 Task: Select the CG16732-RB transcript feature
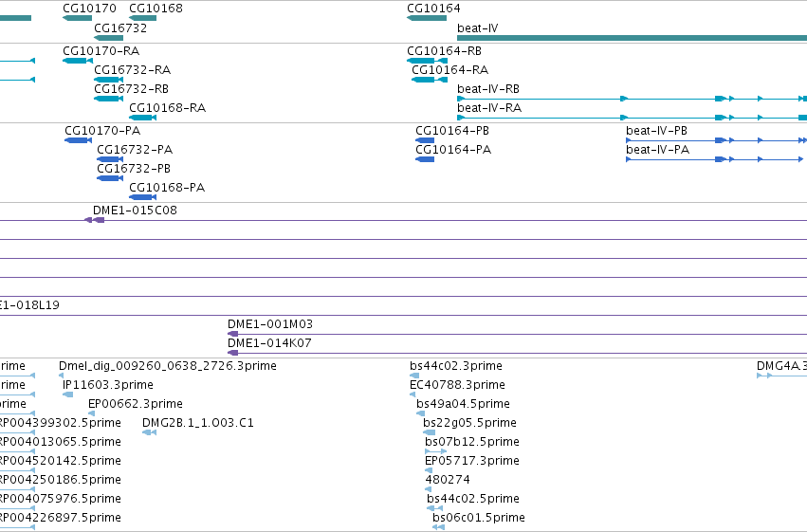(109, 99)
